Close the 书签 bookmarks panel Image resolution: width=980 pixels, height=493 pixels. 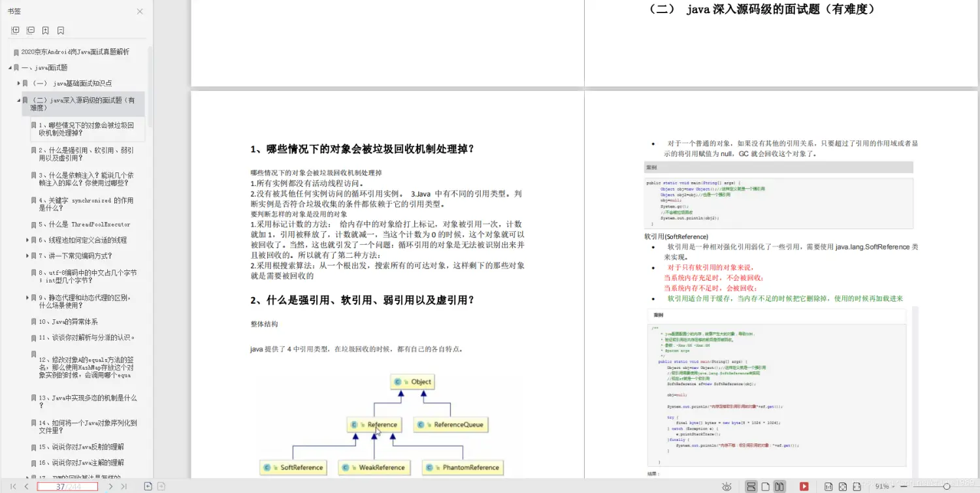pos(140,11)
